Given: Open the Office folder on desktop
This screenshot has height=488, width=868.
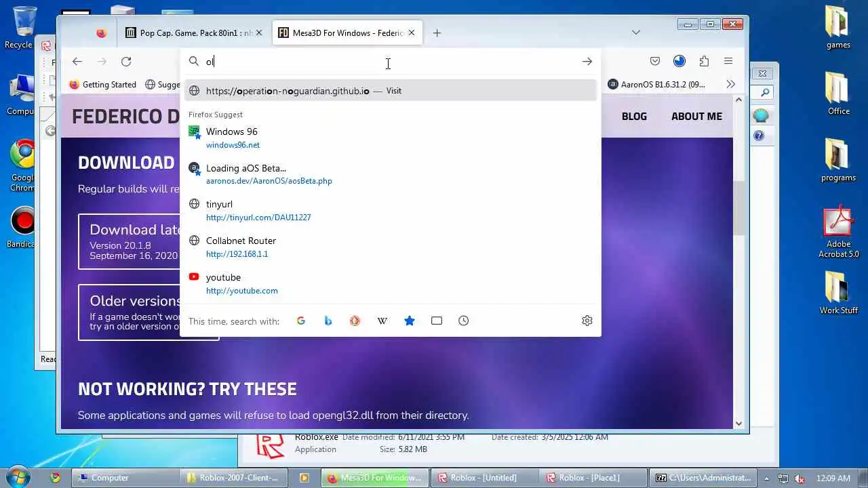Looking at the screenshot, I should (838, 94).
